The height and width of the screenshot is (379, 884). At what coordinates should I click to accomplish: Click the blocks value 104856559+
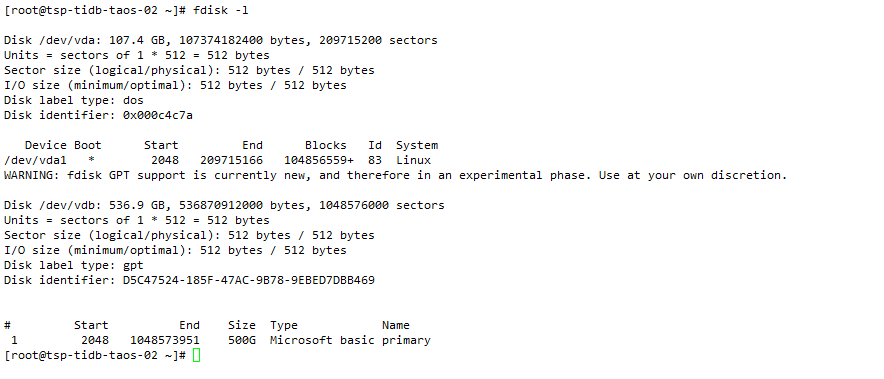click(319, 160)
